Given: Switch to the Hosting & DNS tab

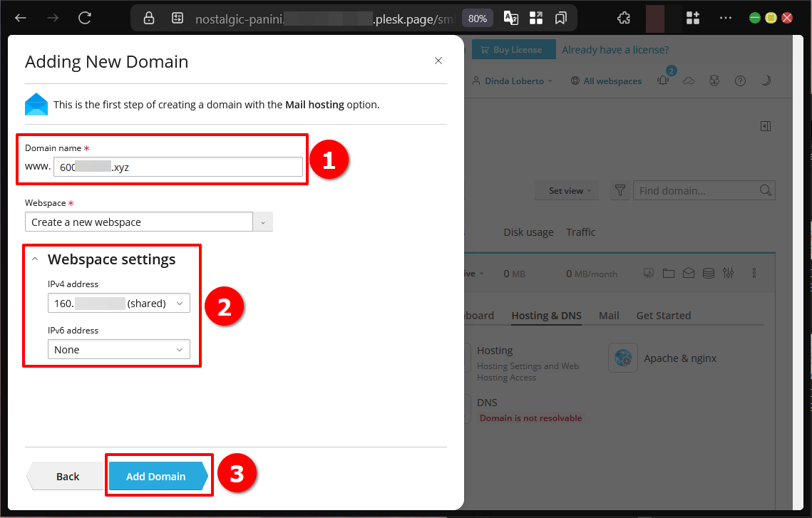Looking at the screenshot, I should [546, 316].
